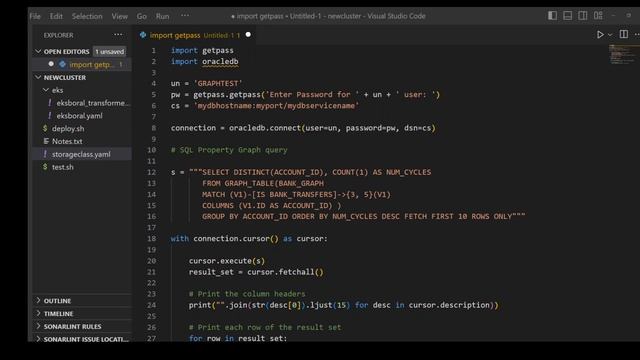The height and width of the screenshot is (360, 640).
Task: Click YAML icon beside storageclass.yaml
Action: pyautogui.click(x=45, y=154)
